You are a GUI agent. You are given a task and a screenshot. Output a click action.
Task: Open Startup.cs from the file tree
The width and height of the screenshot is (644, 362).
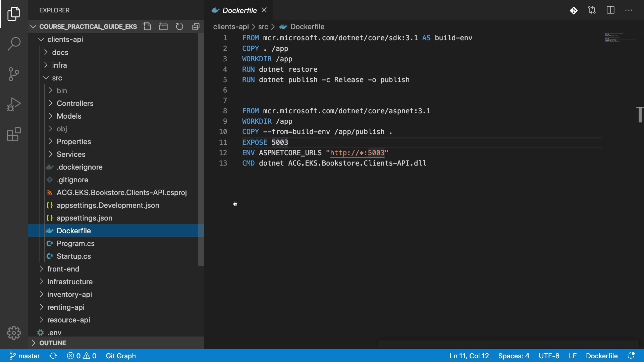(74, 256)
